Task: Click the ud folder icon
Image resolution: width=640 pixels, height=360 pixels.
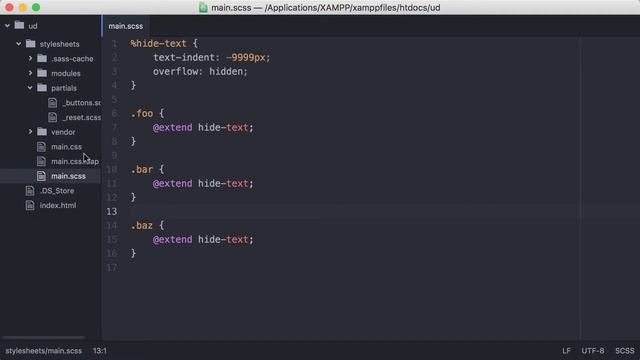Action: [19, 25]
